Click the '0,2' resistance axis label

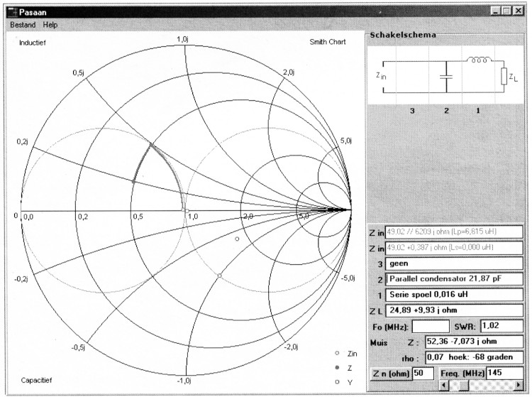pos(83,217)
